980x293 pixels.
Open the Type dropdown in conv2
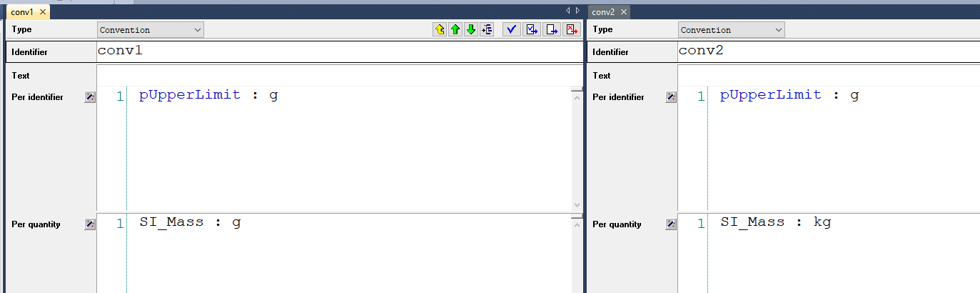tap(732, 30)
